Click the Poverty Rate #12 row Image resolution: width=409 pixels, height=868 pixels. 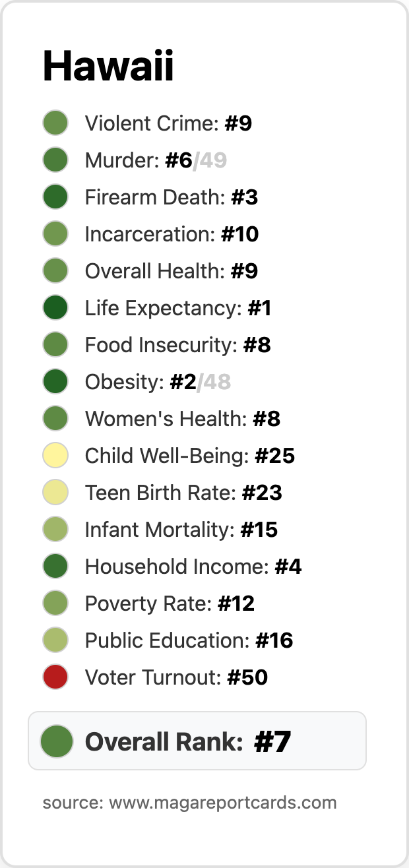(170, 604)
